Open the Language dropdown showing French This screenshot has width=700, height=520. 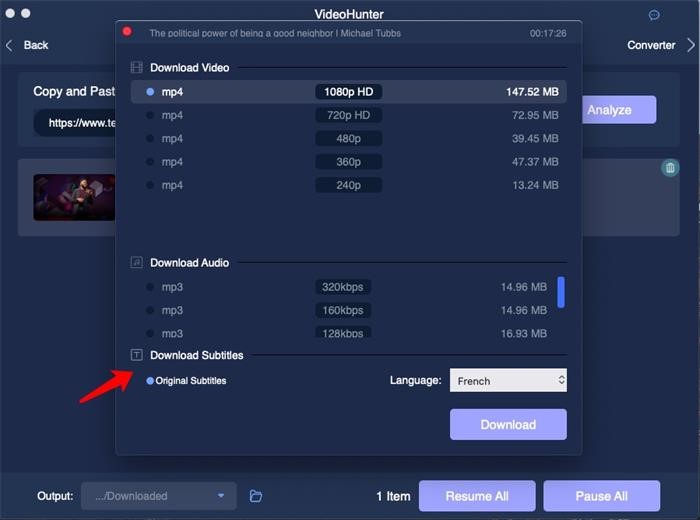pyautogui.click(x=508, y=380)
